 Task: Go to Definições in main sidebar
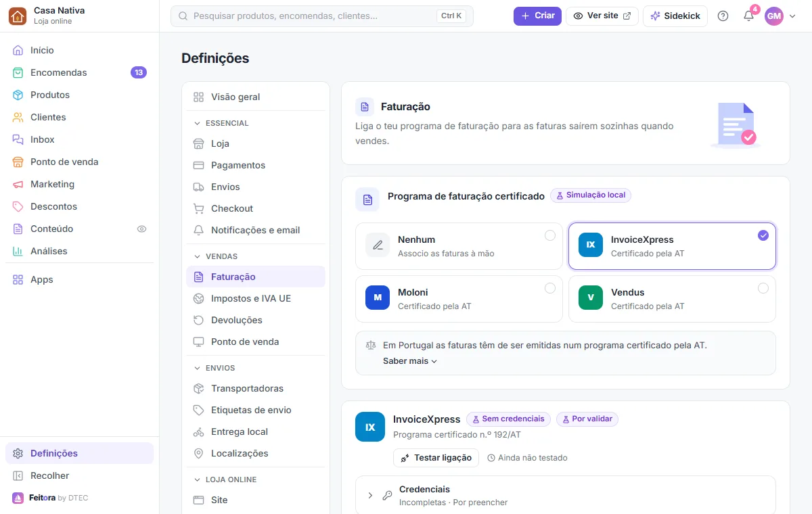79,453
